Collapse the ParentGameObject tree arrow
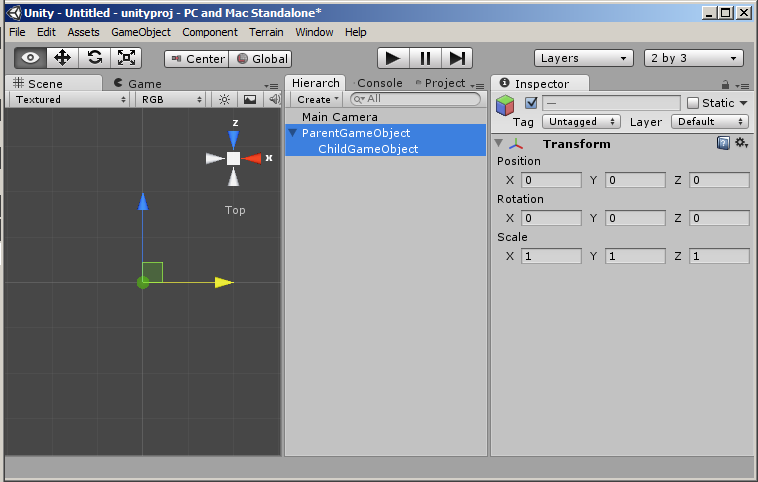This screenshot has width=758, height=482. [292, 133]
